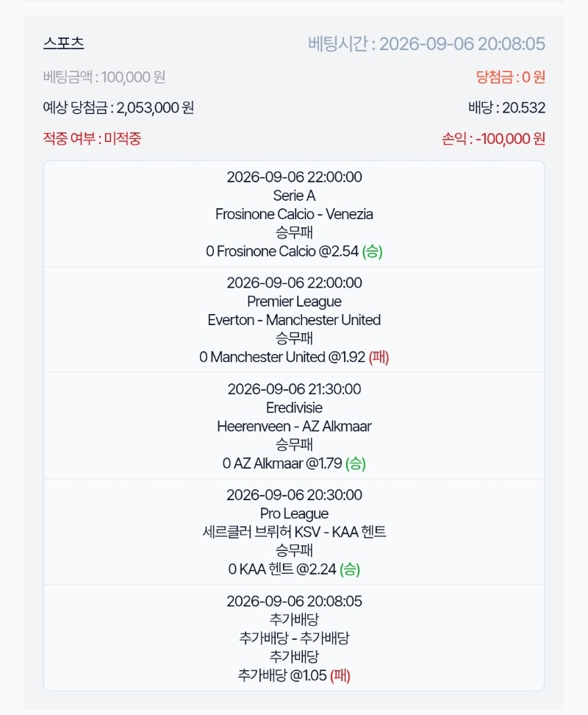Click the Pro League label
This screenshot has width=588, height=715.
point(294,513)
